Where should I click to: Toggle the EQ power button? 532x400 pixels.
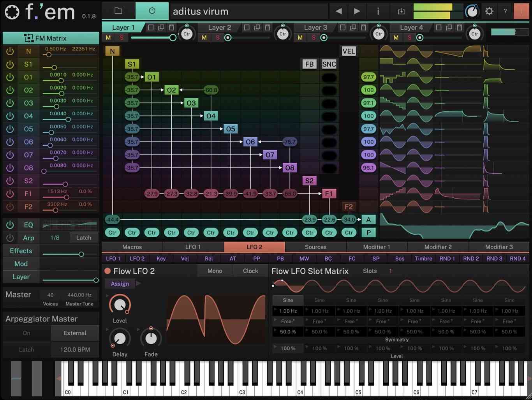[x=10, y=225]
